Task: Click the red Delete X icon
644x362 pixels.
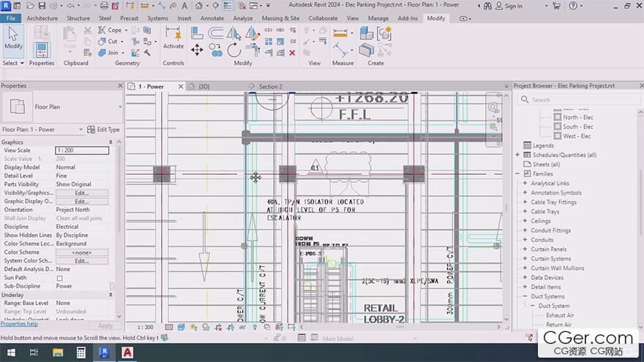Action: (x=292, y=53)
